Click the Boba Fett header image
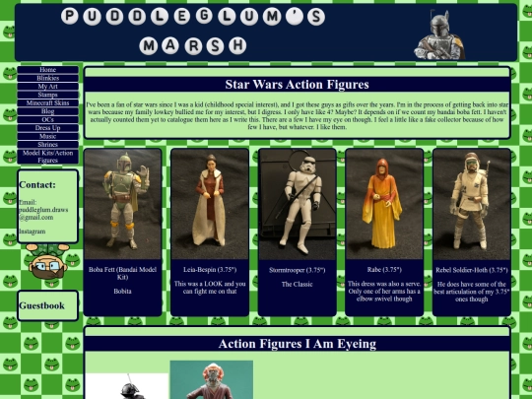 (x=439, y=34)
